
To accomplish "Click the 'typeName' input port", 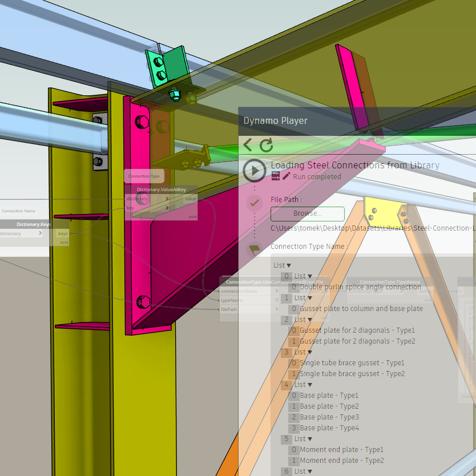I will pyautogui.click(x=249, y=300).
